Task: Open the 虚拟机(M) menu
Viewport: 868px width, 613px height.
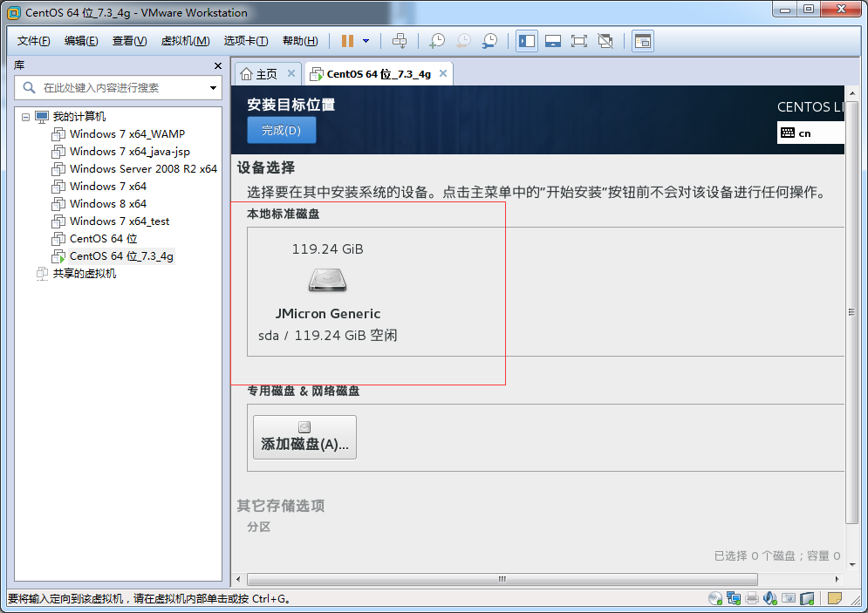Action: click(186, 41)
